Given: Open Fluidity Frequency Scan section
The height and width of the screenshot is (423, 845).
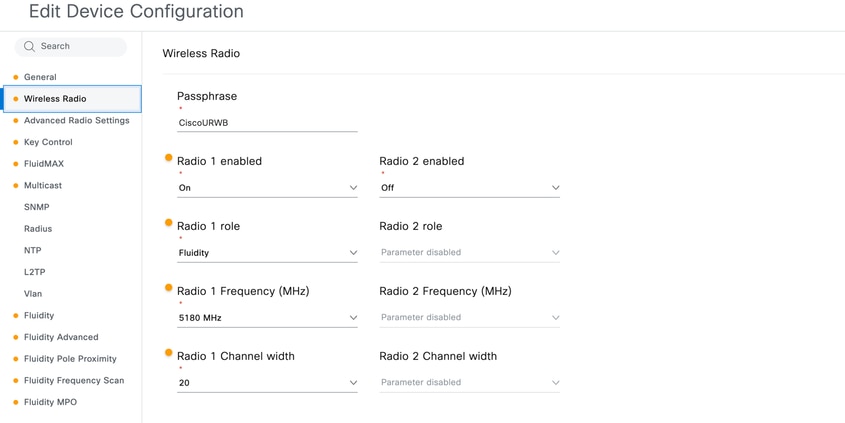Looking at the screenshot, I should [x=74, y=380].
